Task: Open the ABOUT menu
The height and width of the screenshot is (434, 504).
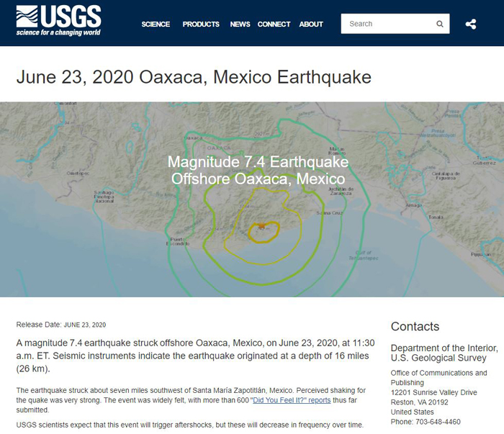Action: coord(311,24)
